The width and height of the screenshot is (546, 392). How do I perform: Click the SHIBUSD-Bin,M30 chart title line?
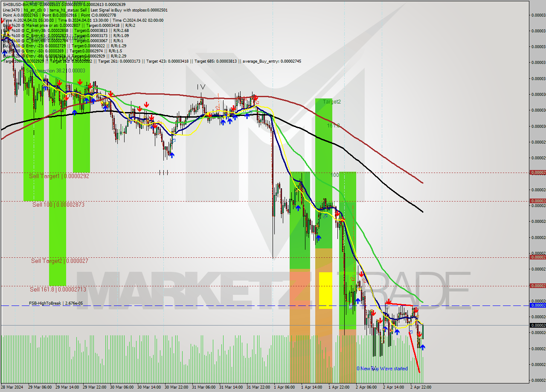coord(64,5)
